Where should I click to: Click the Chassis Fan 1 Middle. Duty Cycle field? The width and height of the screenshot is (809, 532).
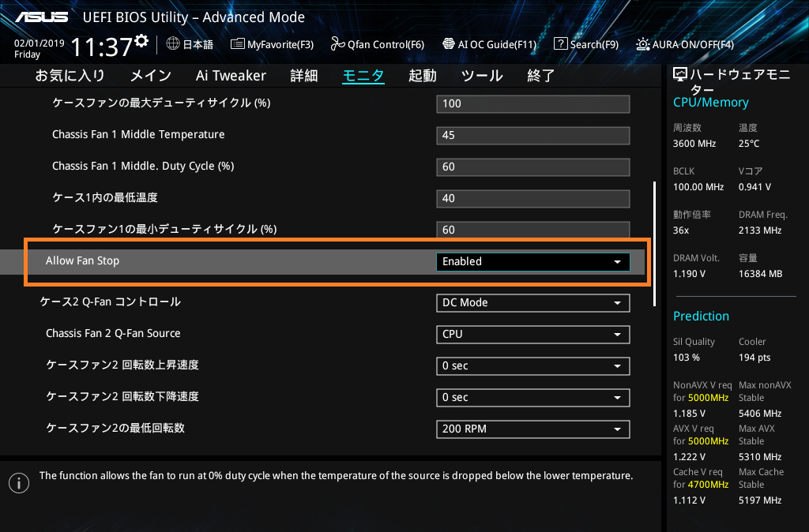tap(533, 167)
